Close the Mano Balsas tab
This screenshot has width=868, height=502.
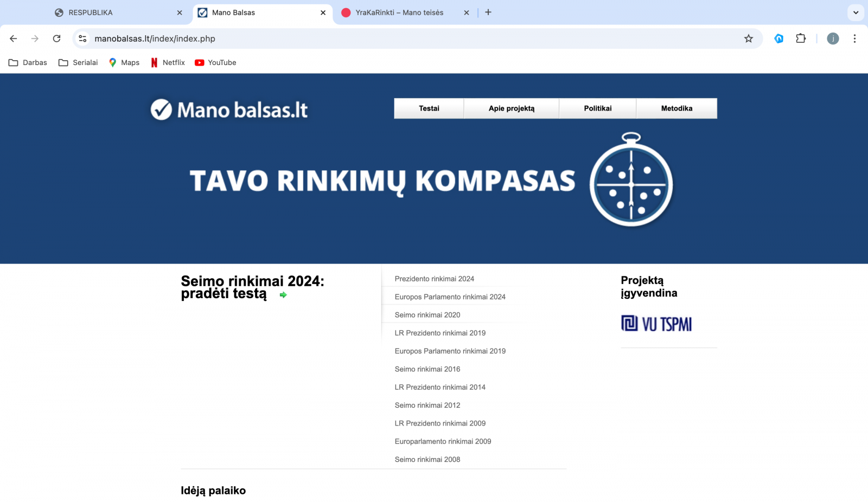pyautogui.click(x=323, y=12)
